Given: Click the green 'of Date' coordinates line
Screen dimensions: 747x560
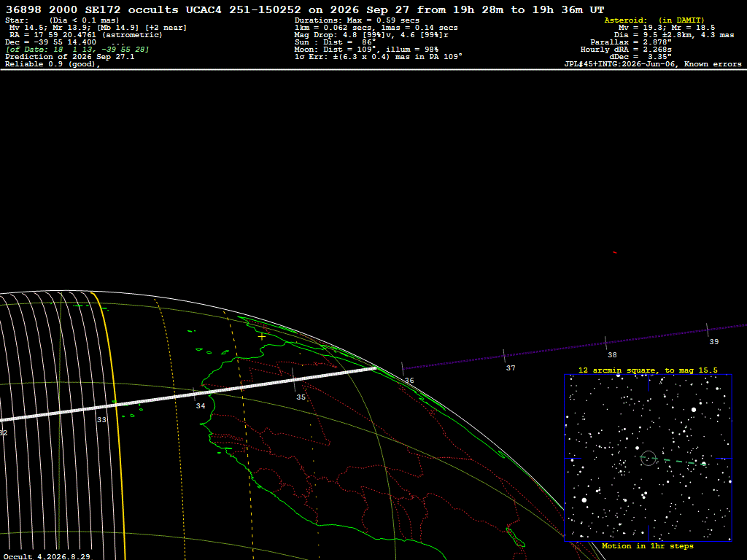Looking at the screenshot, I should pos(77,50).
